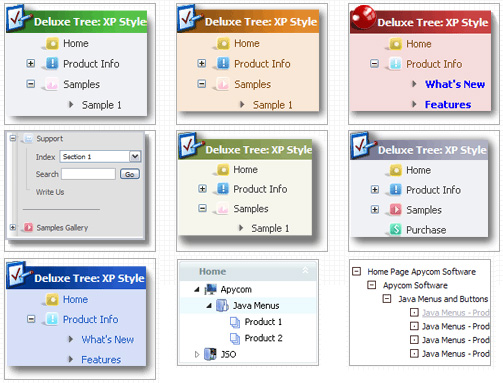This screenshot has width=503, height=383.
Task: Click the red ball logo in red panel
Action: pos(363,17)
